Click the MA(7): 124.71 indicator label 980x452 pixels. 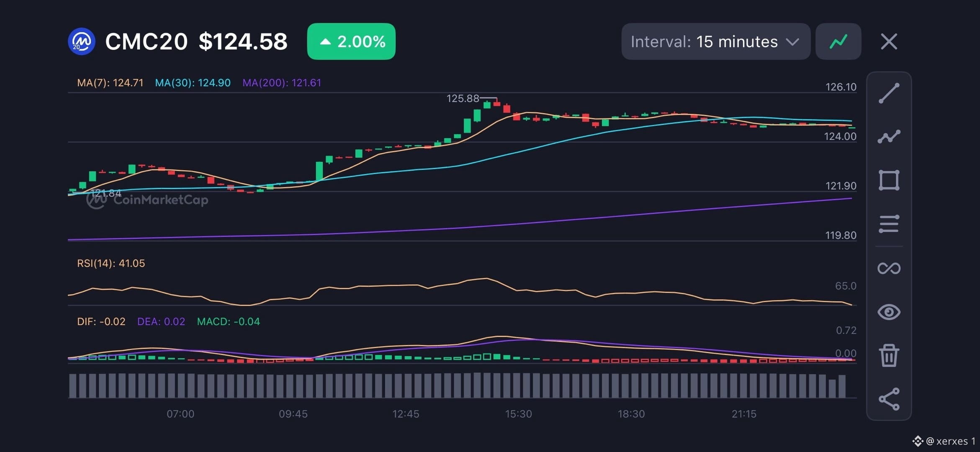(110, 83)
